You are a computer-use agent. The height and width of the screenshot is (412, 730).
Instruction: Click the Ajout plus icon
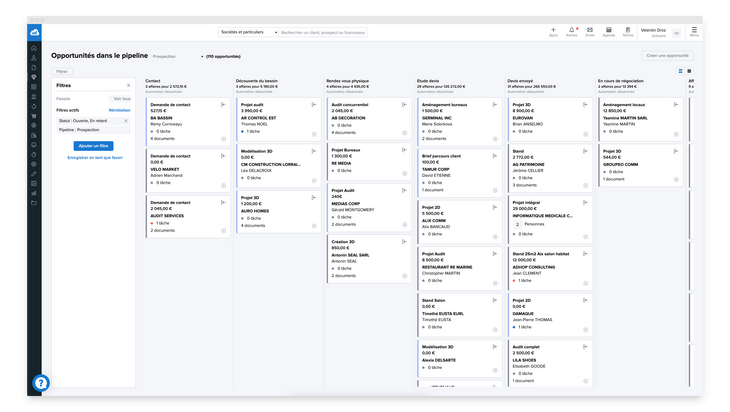553,32
